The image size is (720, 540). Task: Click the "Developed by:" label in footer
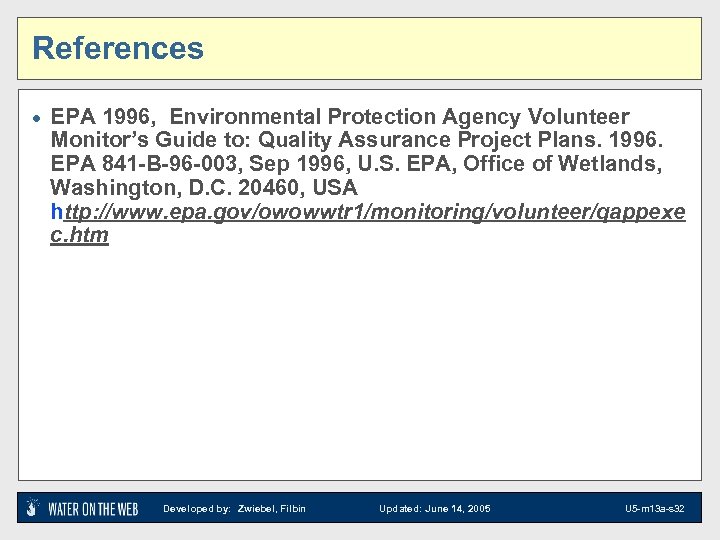point(197,509)
